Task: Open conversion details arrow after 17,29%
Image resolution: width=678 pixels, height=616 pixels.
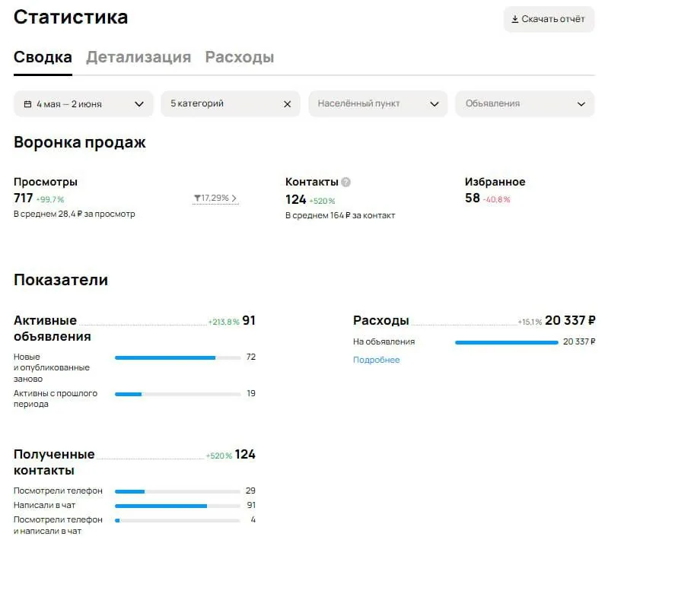Action: tap(234, 198)
